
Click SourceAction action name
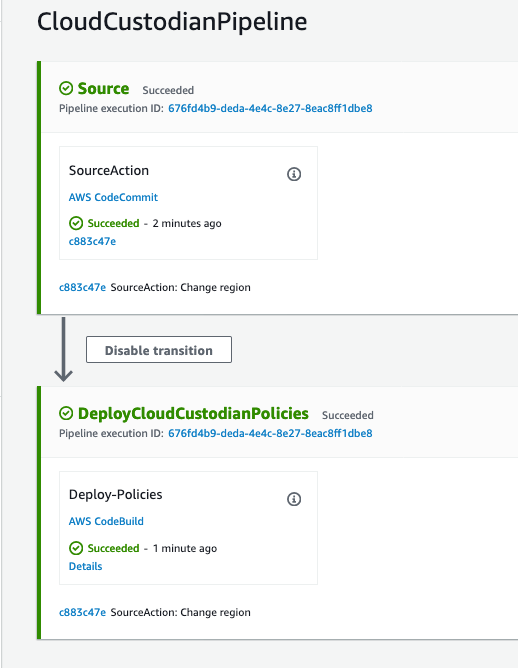[109, 170]
